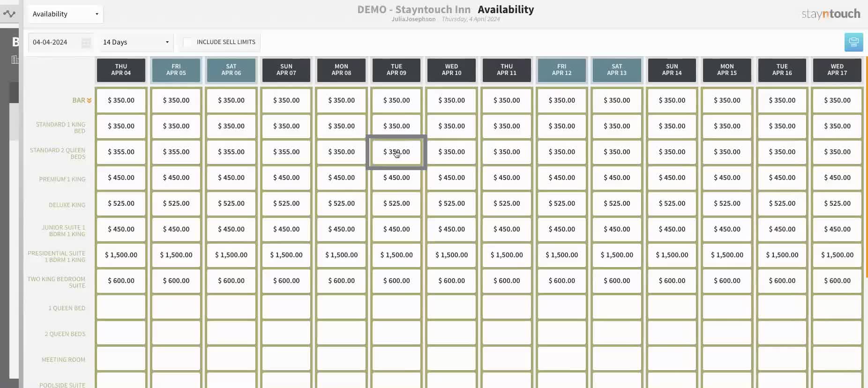Open Two King Suite $600.00 for Thu Apr 11

click(x=507, y=281)
